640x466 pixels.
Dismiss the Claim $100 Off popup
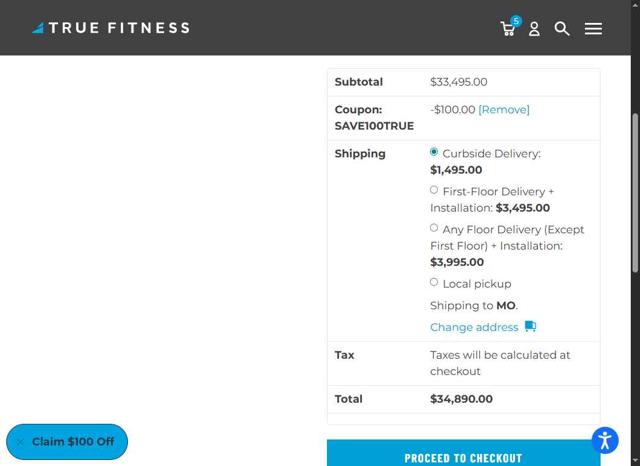point(20,442)
